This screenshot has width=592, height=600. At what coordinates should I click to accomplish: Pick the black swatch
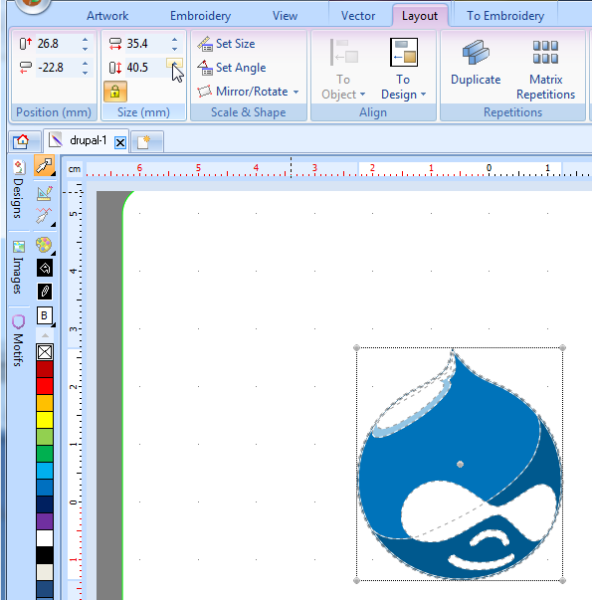tap(45, 555)
